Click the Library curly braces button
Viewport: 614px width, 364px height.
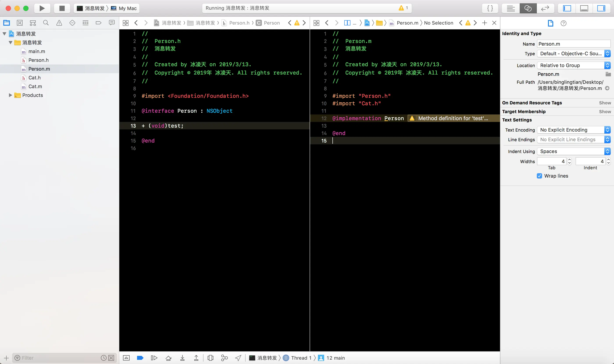pos(490,8)
